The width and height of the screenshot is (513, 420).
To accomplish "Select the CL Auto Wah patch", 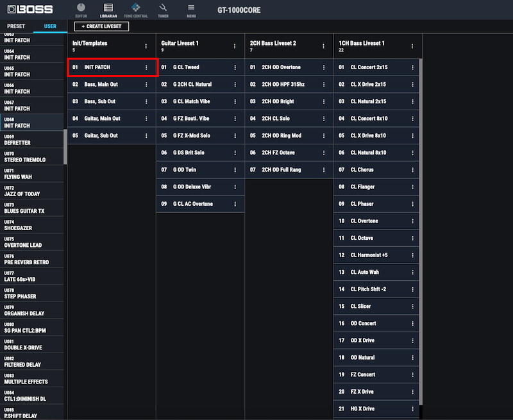I will pos(376,272).
